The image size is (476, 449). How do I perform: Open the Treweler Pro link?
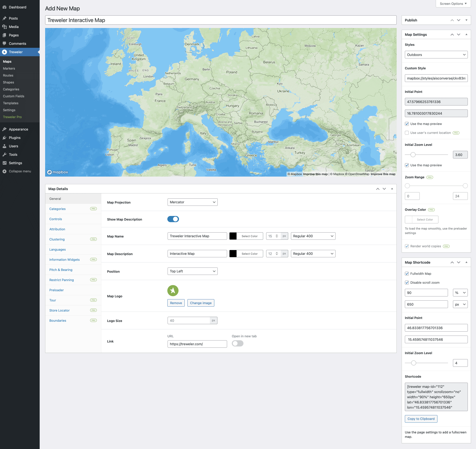(x=12, y=117)
